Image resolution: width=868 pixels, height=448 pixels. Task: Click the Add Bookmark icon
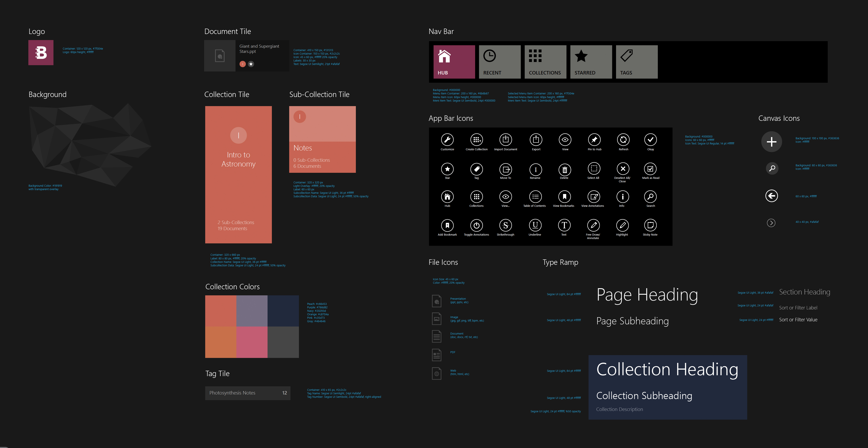pyautogui.click(x=447, y=225)
